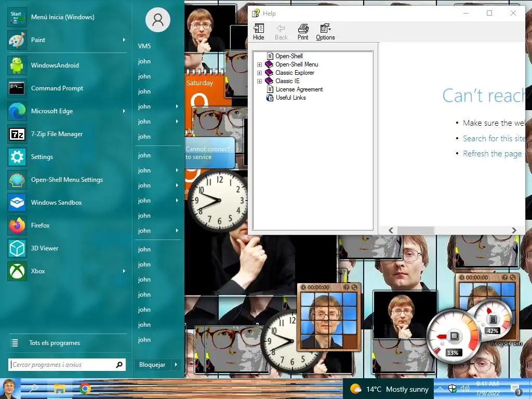Click Search for this site link
532x399 pixels.
pos(494,138)
